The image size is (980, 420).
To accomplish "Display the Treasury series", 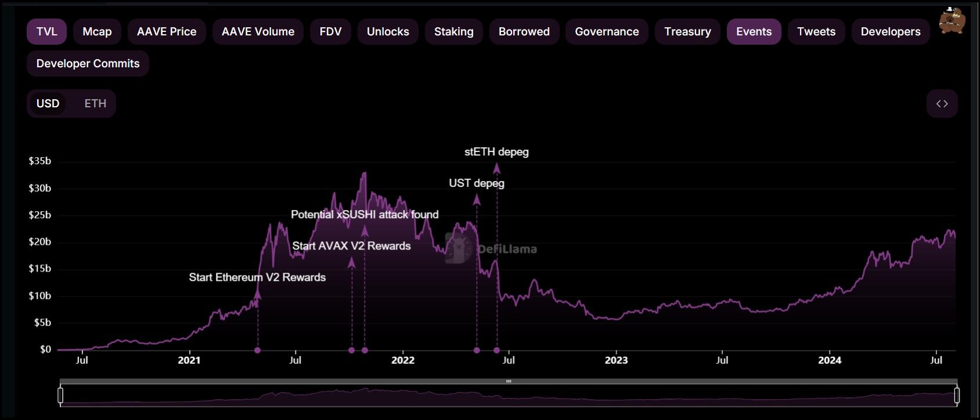I will [687, 31].
